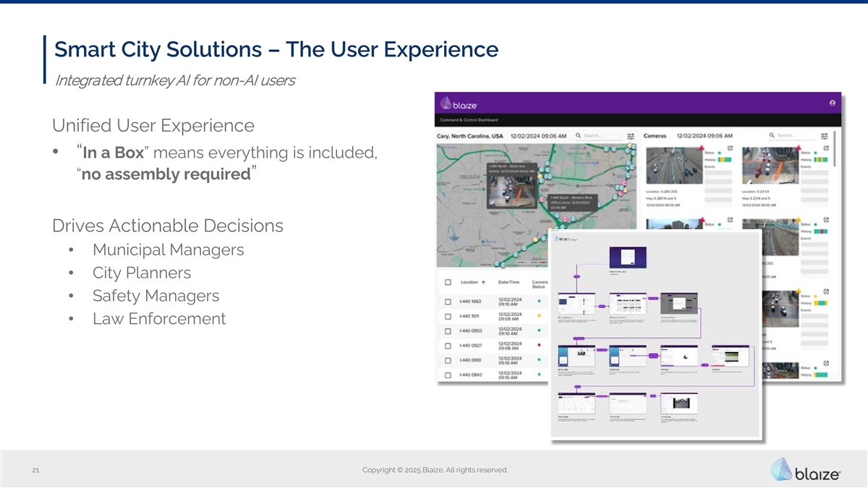868x488 pixels.
Task: Click page number 21 in footer
Action: (36, 471)
